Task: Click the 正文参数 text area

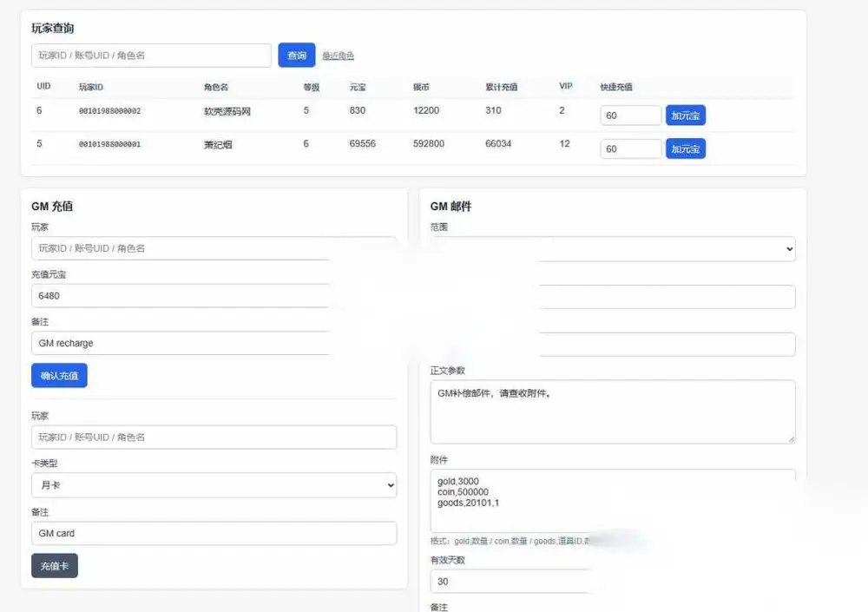Action: click(x=613, y=411)
